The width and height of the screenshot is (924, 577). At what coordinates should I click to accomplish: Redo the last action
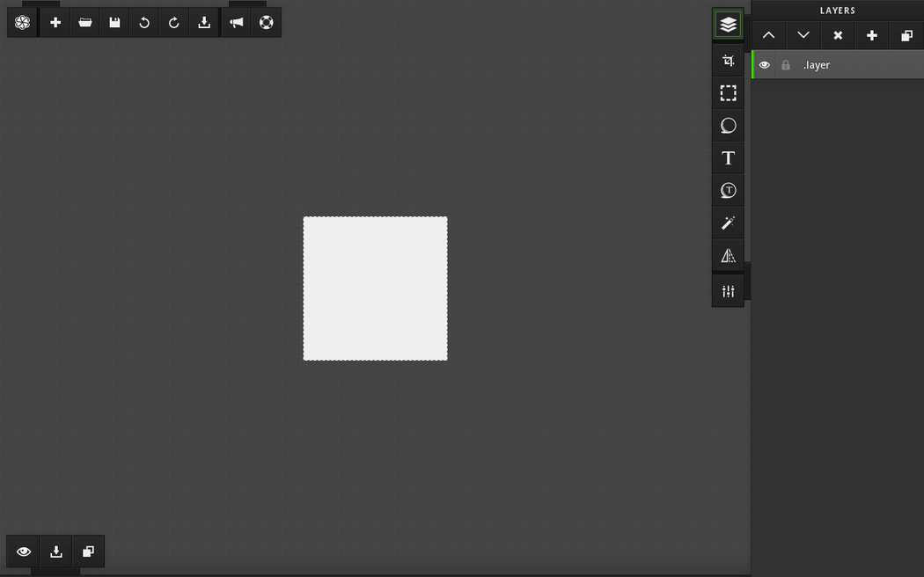174,23
